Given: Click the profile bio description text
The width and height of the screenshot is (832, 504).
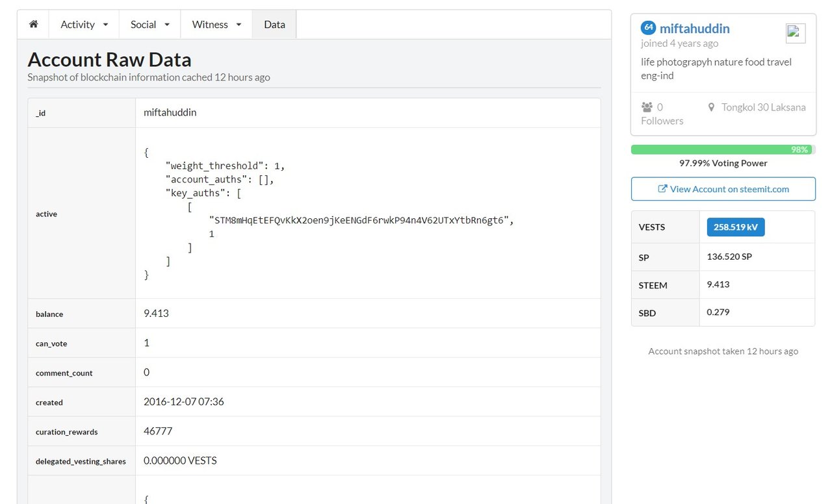Looking at the screenshot, I should 716,69.
